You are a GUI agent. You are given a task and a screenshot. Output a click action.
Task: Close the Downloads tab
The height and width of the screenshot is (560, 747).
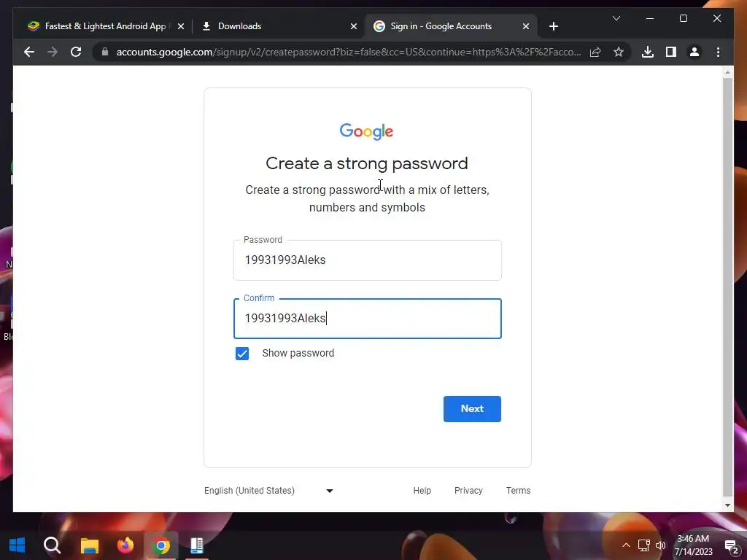coord(354,26)
